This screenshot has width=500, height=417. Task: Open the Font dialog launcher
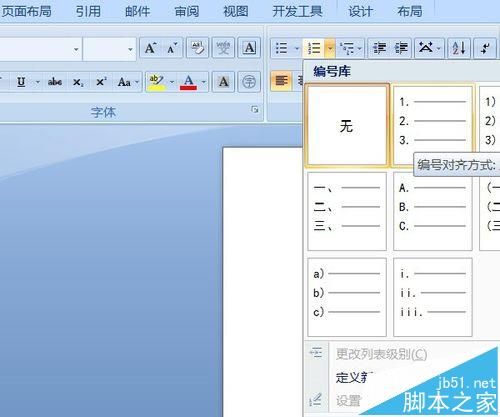pyautogui.click(x=255, y=109)
